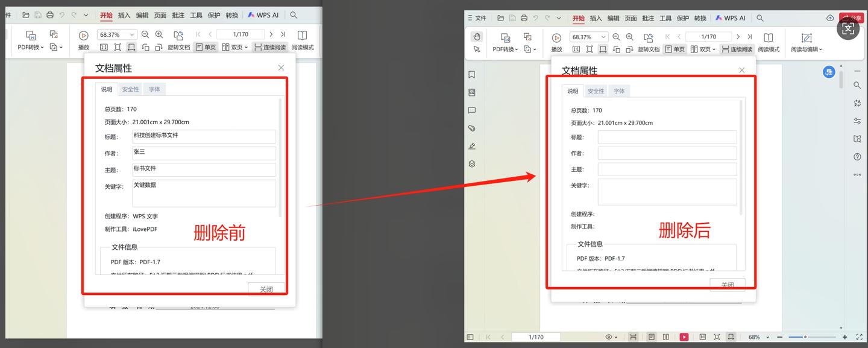Click 阅读模式 button in right window
Viewport: 868px width, 348px height.
[x=769, y=42]
